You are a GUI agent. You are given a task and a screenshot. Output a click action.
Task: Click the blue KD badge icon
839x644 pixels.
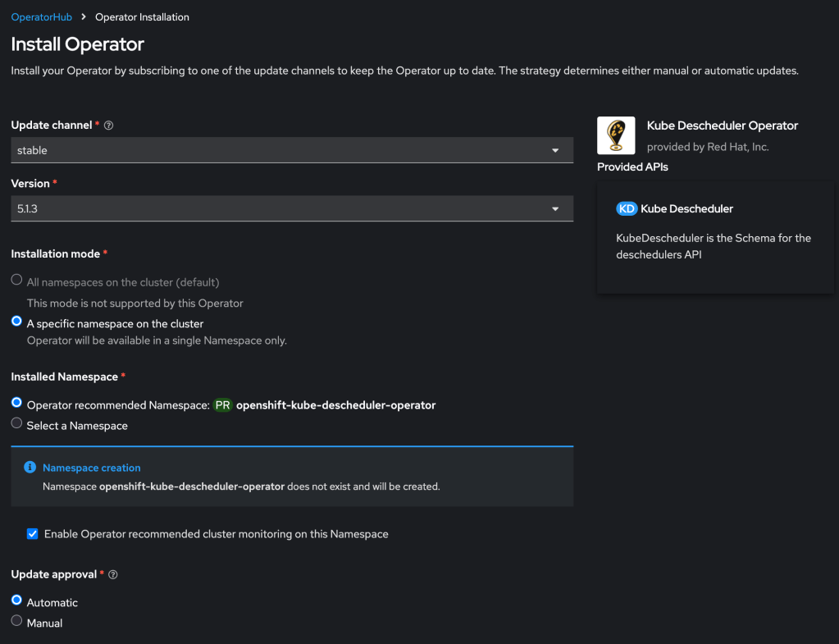627,209
